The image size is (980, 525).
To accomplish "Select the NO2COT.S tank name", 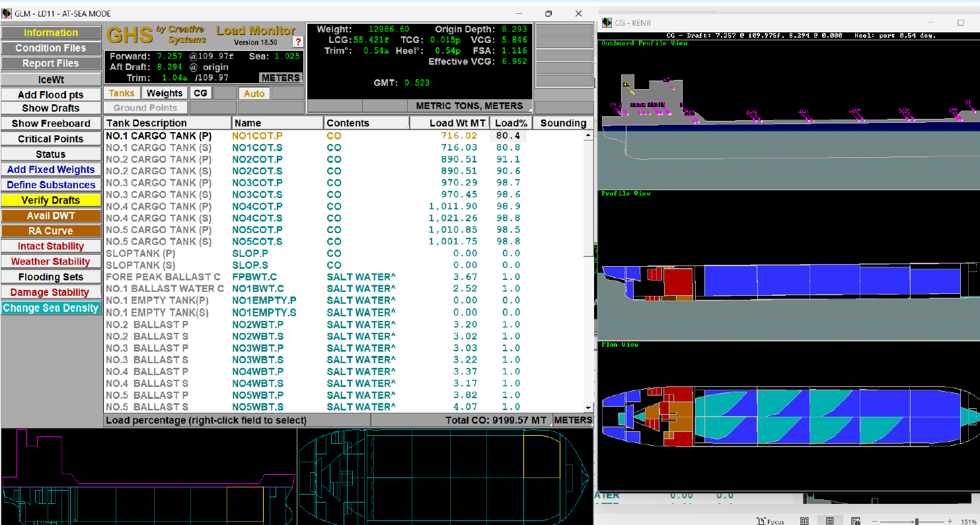I will click(x=257, y=171).
